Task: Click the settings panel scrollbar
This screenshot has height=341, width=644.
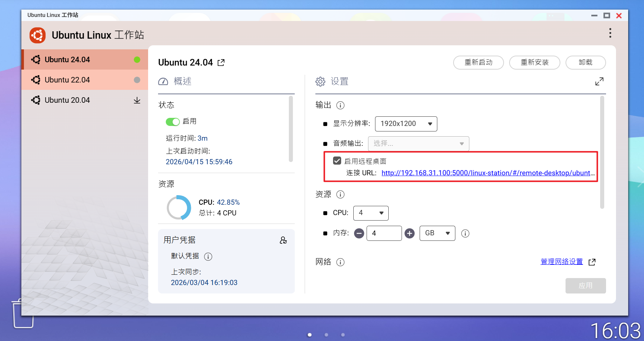Action: [x=602, y=152]
